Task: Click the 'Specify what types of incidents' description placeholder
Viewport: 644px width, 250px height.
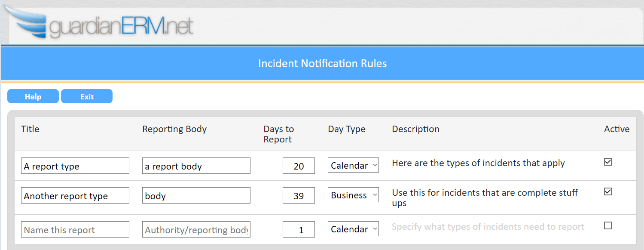Action: (488, 227)
